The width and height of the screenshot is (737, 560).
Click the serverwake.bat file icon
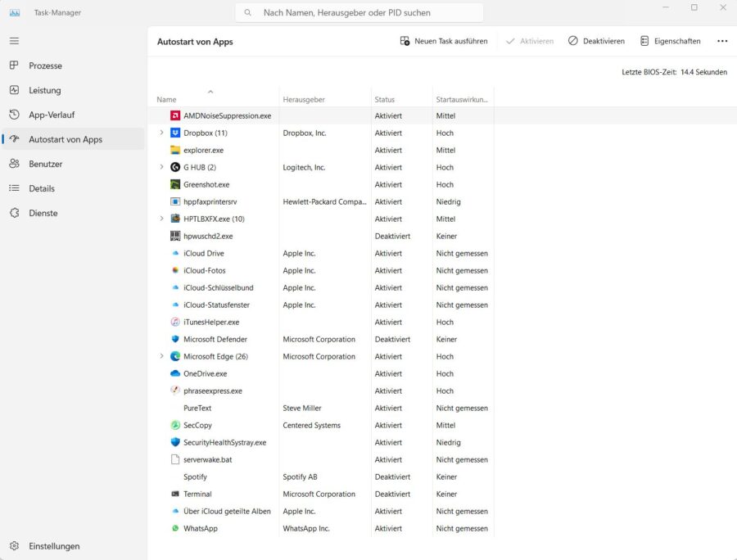[175, 459]
